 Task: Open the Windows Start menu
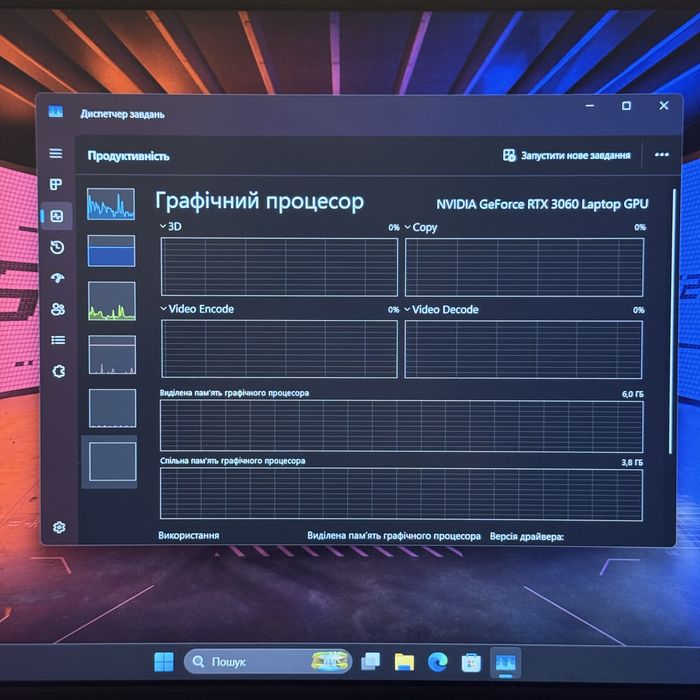pos(164,662)
